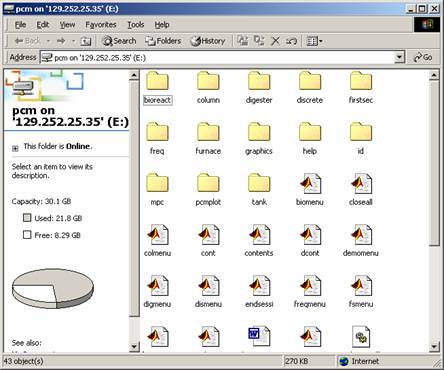
Task: Click the '43 object(s)' status text
Action: coord(24,361)
